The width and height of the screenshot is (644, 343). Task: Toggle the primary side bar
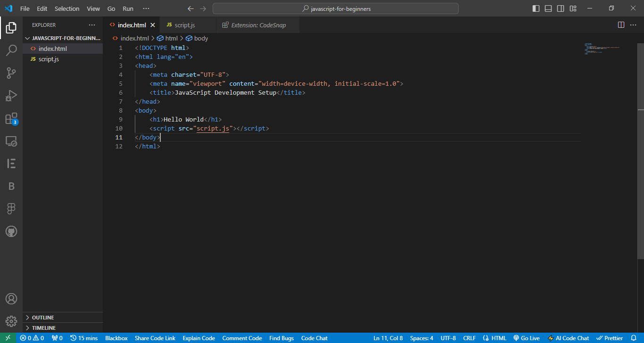tap(536, 8)
